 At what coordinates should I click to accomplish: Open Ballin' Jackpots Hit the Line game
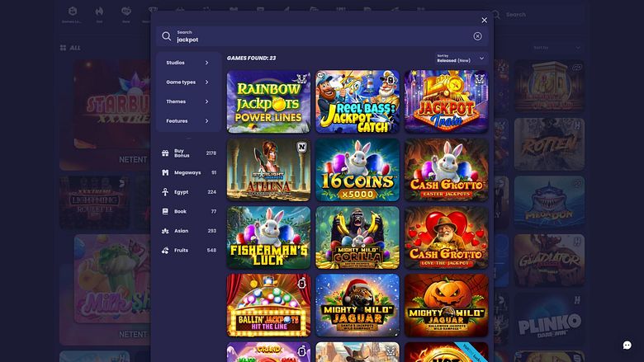pos(268,305)
